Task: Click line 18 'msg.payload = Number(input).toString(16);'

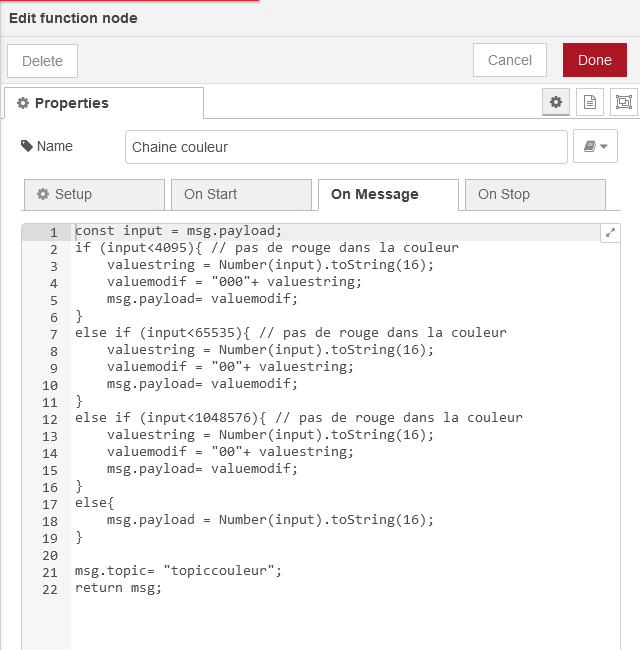Action: (x=270, y=520)
